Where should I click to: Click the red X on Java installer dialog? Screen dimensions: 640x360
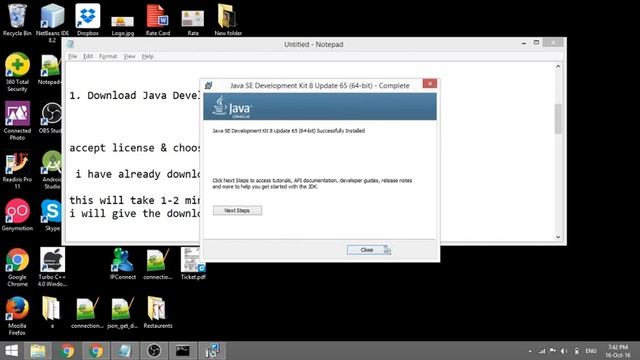(430, 84)
